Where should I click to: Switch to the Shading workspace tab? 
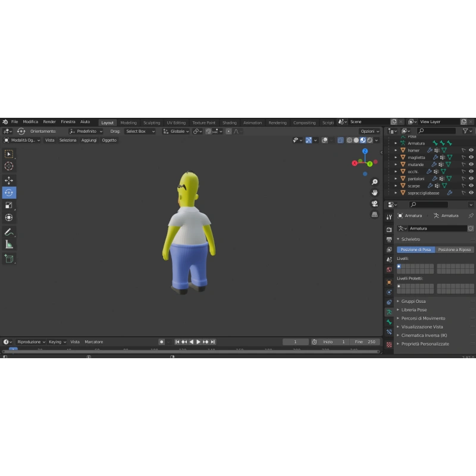(229, 123)
